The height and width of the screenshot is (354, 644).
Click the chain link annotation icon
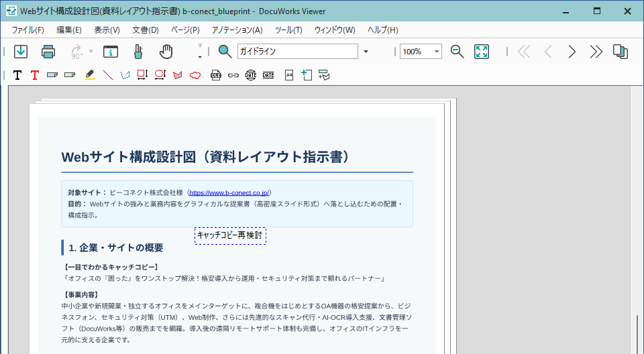(233, 75)
